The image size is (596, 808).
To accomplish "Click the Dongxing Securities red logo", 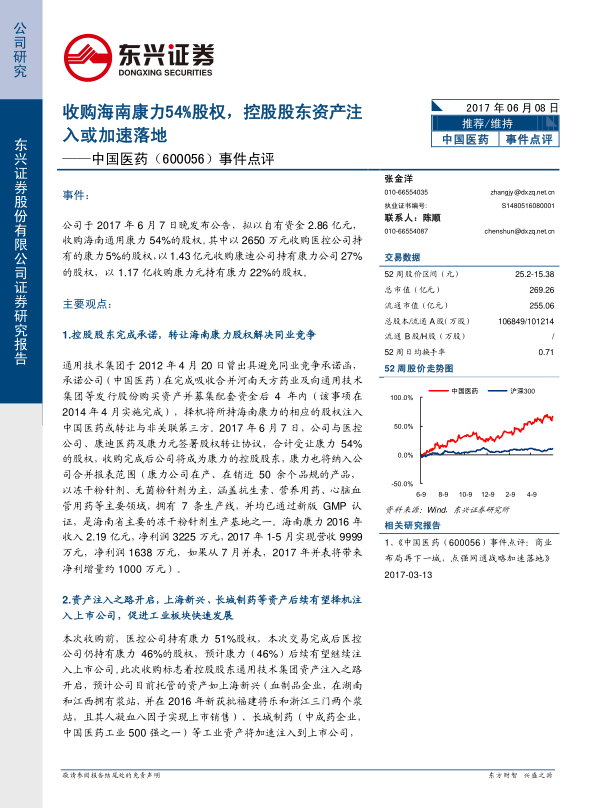I will [x=88, y=58].
